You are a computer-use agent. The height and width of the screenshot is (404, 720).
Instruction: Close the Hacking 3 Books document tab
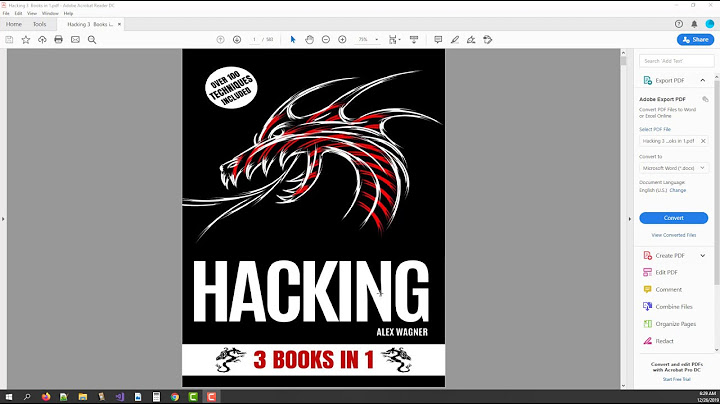coord(119,24)
